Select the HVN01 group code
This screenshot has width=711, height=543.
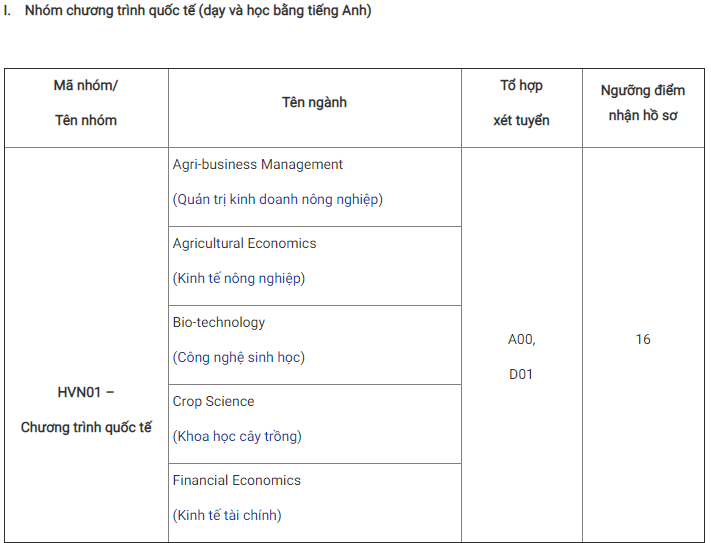79,392
